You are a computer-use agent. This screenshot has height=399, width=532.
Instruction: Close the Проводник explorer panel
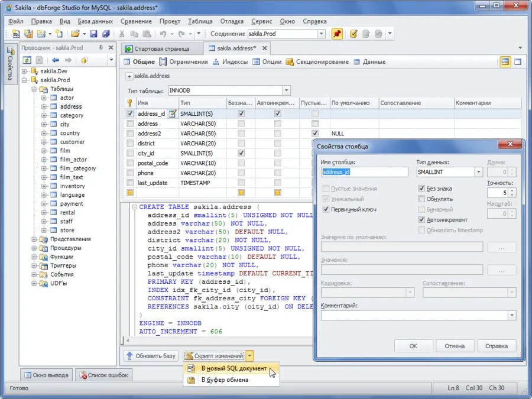(x=111, y=48)
